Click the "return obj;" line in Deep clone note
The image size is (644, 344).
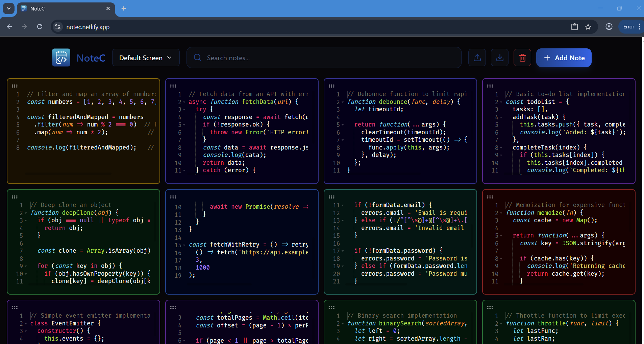(64, 228)
